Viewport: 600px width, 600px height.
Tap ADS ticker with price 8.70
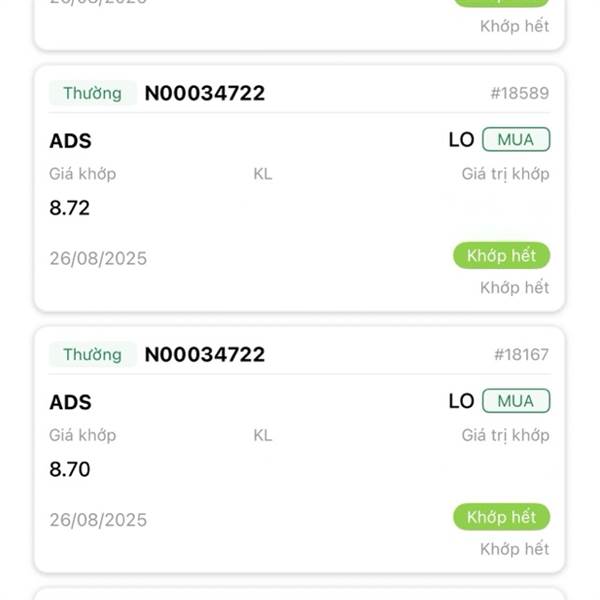pyautogui.click(x=70, y=402)
